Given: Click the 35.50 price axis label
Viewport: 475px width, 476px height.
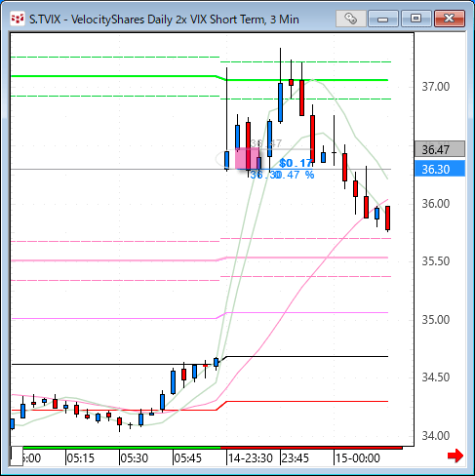Looking at the screenshot, I should tap(436, 261).
